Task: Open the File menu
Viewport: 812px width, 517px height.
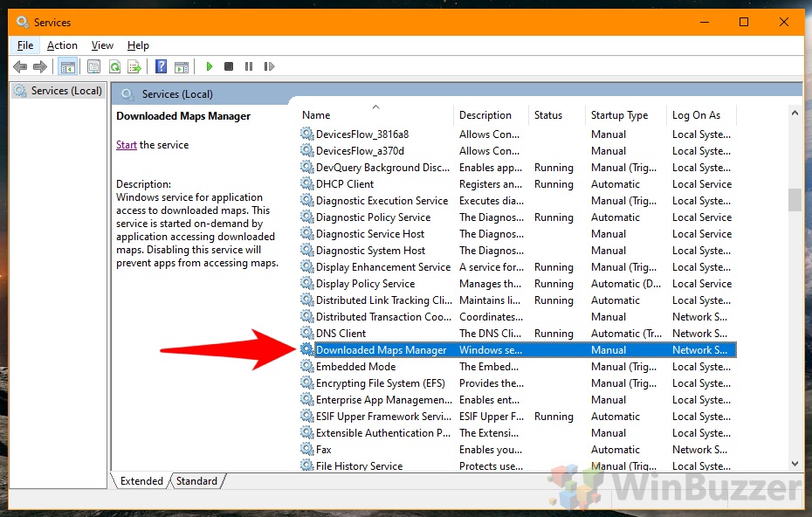Action: pos(24,45)
